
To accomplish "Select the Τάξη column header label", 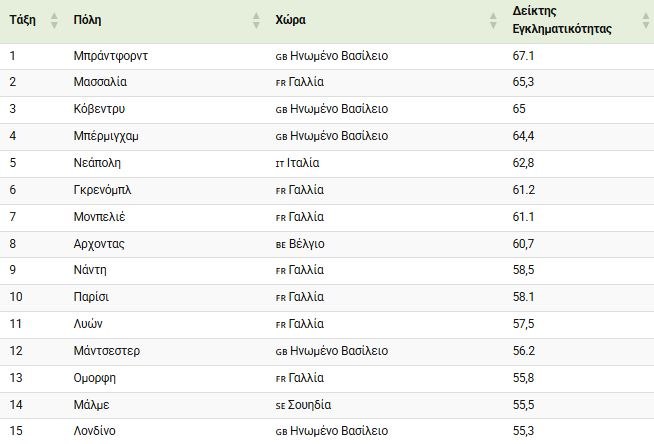I will [22, 20].
